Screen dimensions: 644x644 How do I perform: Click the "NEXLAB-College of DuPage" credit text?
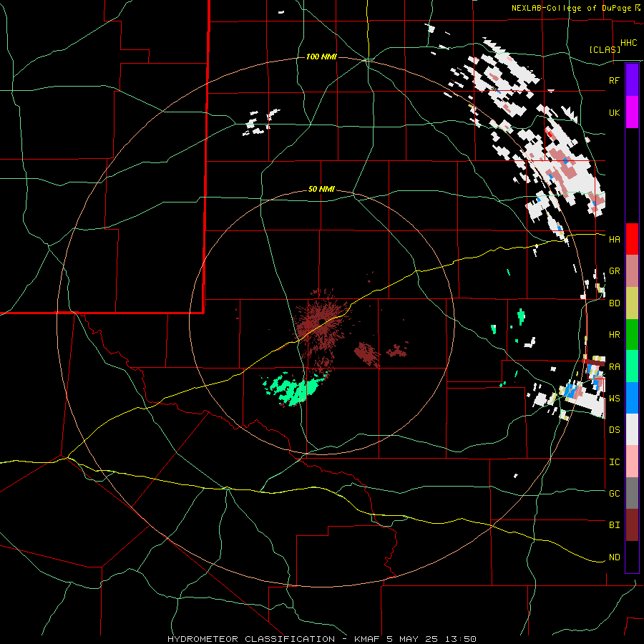(x=571, y=8)
